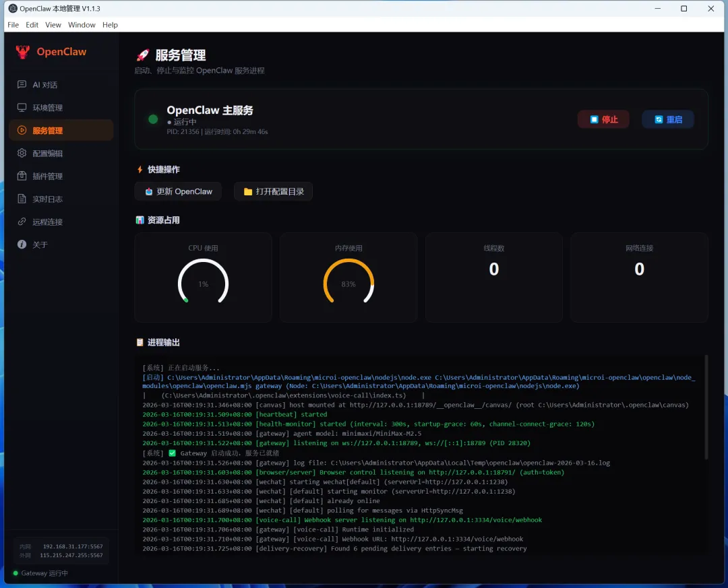Click the notepad icon beside 进程输出
The width and height of the screenshot is (728, 588).
click(x=140, y=343)
